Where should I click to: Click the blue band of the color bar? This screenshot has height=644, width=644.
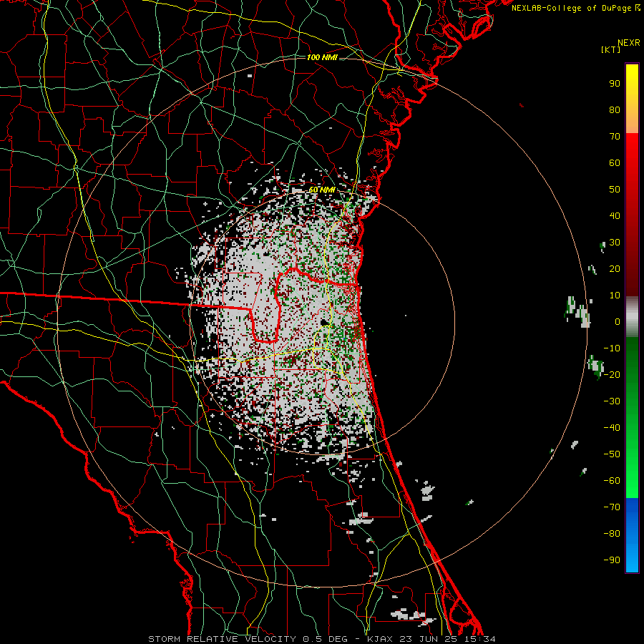632,534
